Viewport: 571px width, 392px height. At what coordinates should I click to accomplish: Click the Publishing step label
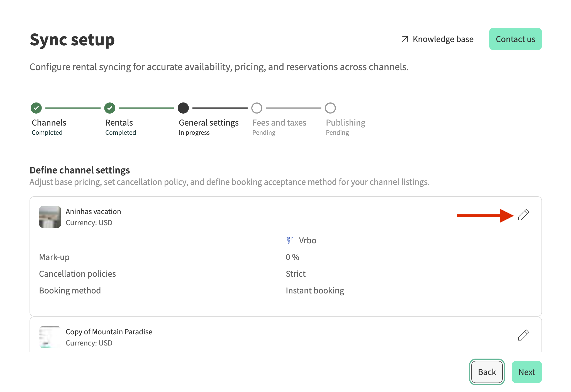[345, 123]
